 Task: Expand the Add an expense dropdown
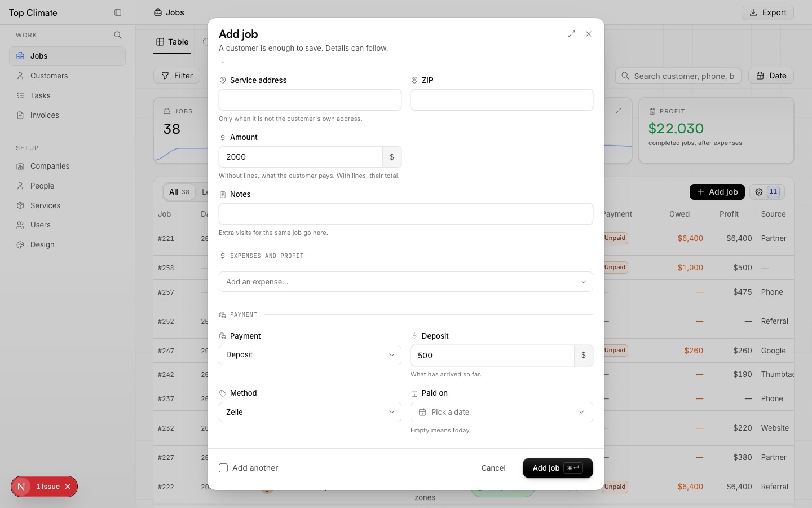click(x=406, y=282)
